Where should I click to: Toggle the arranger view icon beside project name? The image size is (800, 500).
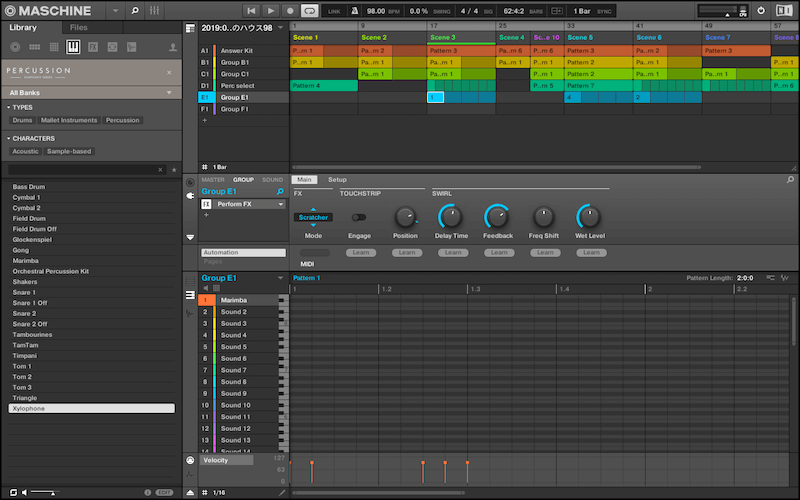[190, 29]
